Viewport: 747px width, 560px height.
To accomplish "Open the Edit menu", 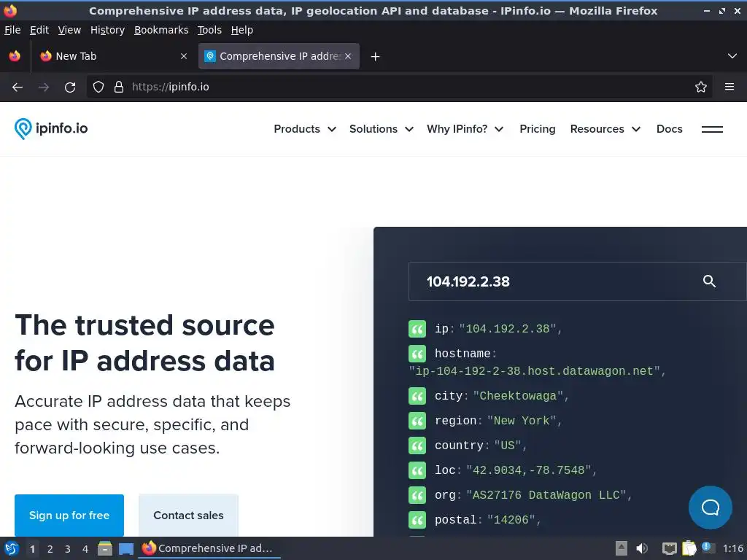I will point(39,30).
